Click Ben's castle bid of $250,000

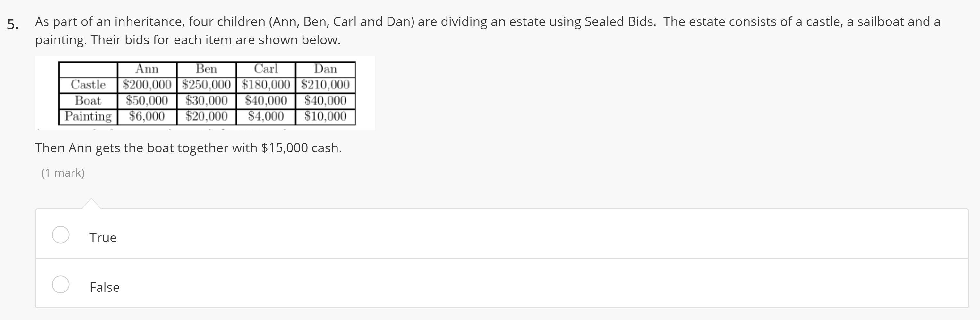pyautogui.click(x=207, y=84)
